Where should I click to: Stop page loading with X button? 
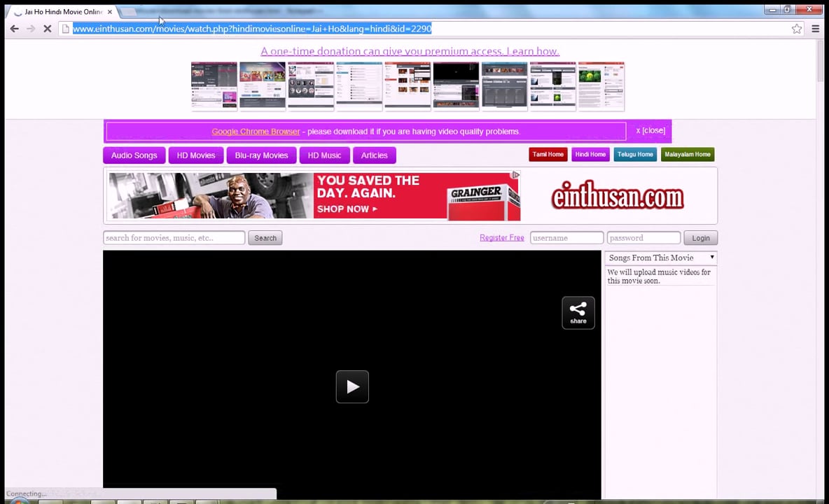click(47, 29)
